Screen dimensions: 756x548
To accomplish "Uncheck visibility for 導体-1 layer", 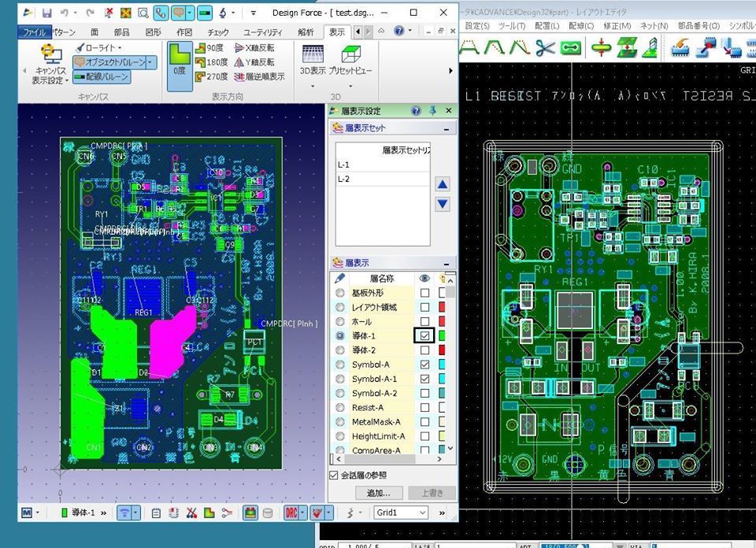I will (x=424, y=335).
